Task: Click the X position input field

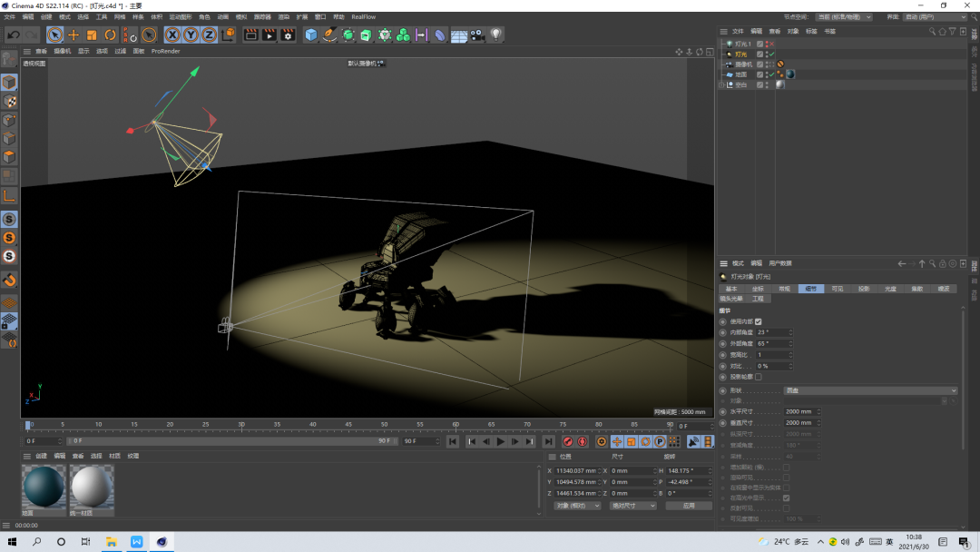Action: click(x=576, y=470)
